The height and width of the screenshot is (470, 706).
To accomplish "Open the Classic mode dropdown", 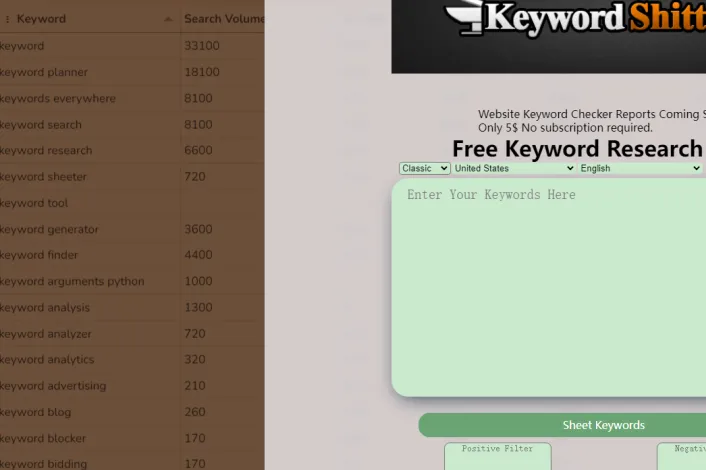I will (x=425, y=168).
